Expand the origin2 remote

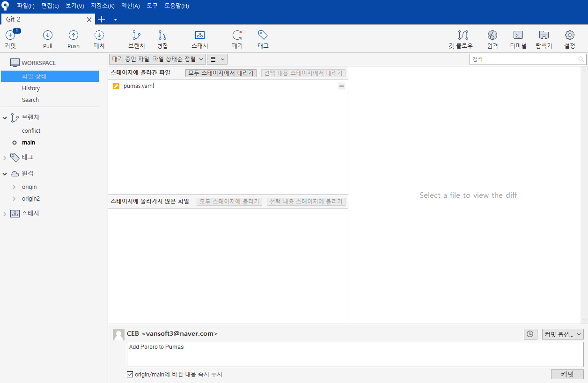pos(15,199)
